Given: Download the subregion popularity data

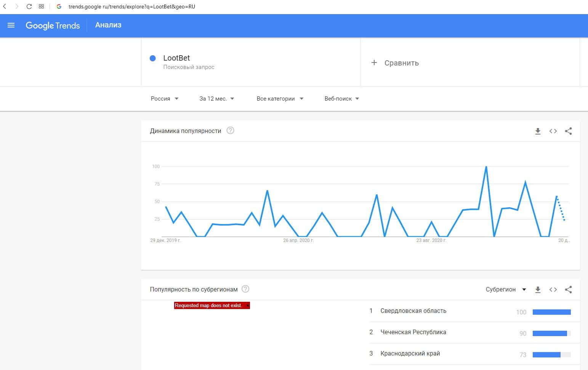Looking at the screenshot, I should pos(538,290).
